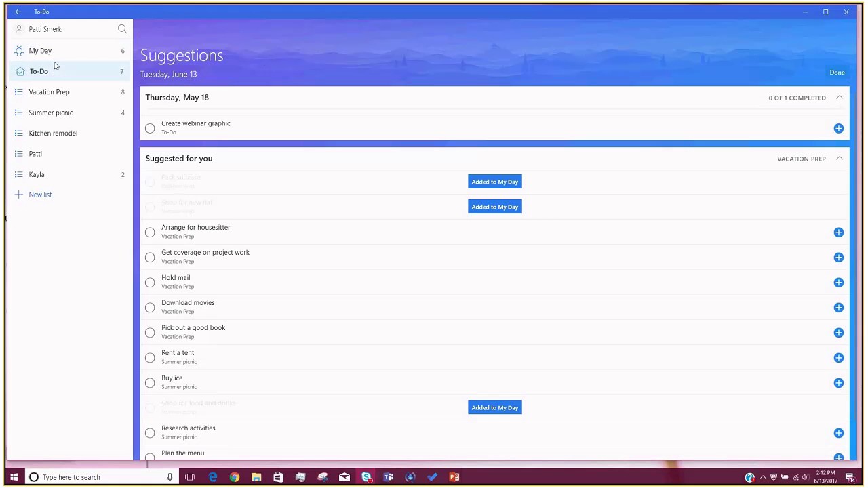
Task: Mark Create webinar graphic as complete
Action: click(x=150, y=128)
